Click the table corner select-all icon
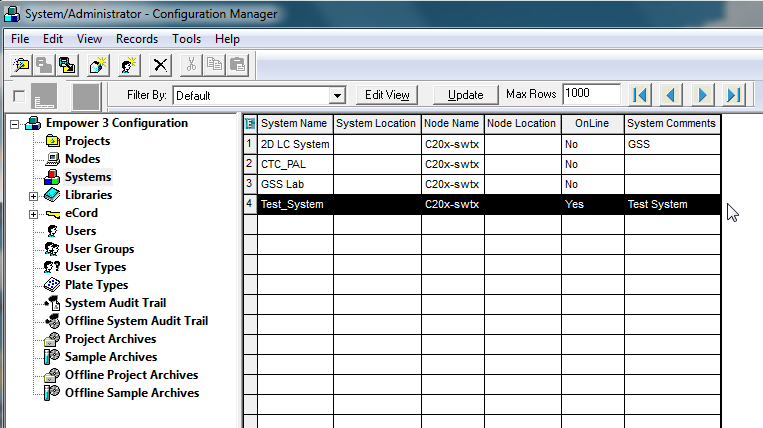This screenshot has width=763, height=428. tap(250, 124)
